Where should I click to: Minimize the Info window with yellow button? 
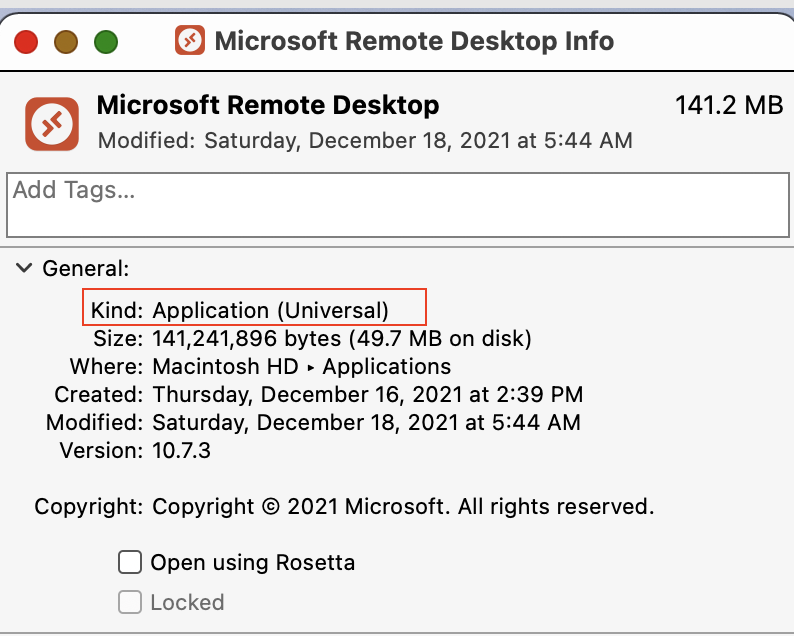pos(66,42)
